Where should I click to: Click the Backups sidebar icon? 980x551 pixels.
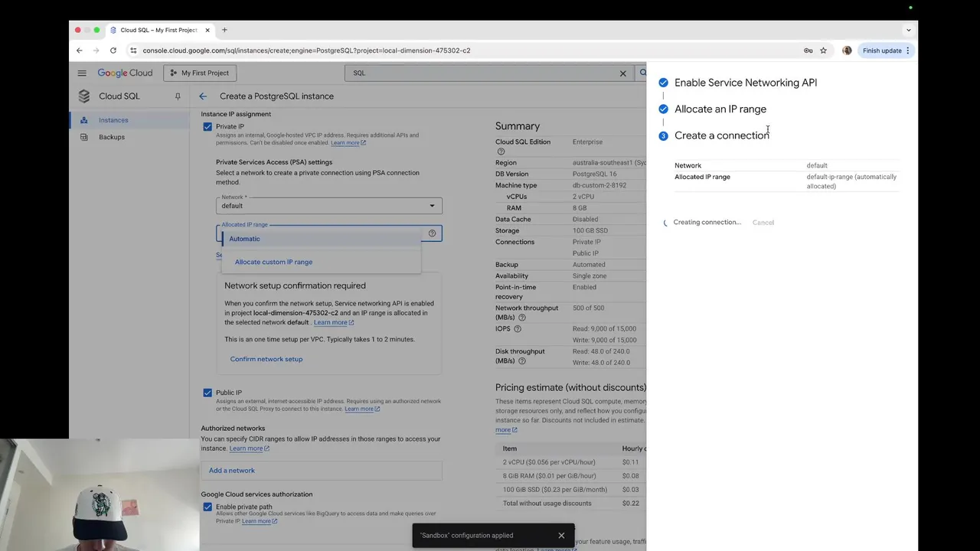84,137
